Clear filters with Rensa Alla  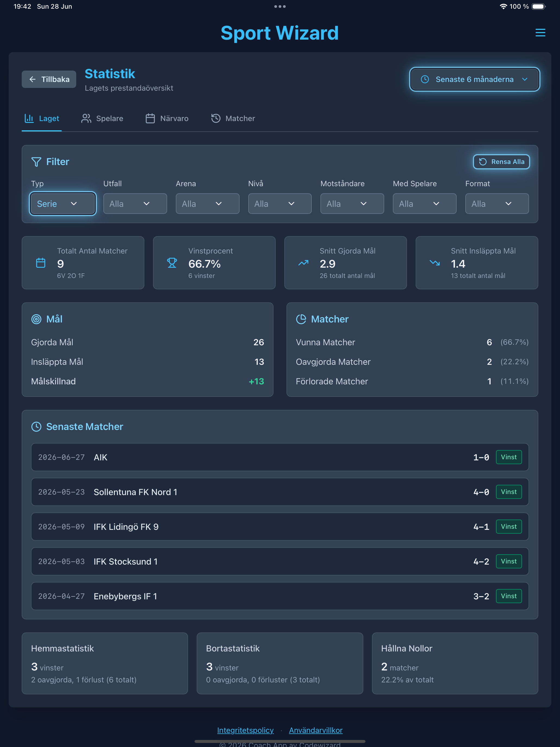tap(501, 162)
